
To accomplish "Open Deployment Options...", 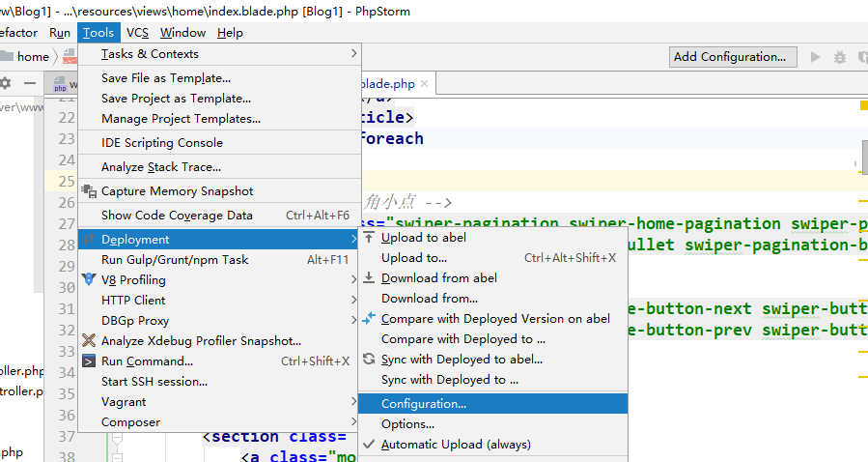I will click(492, 423).
